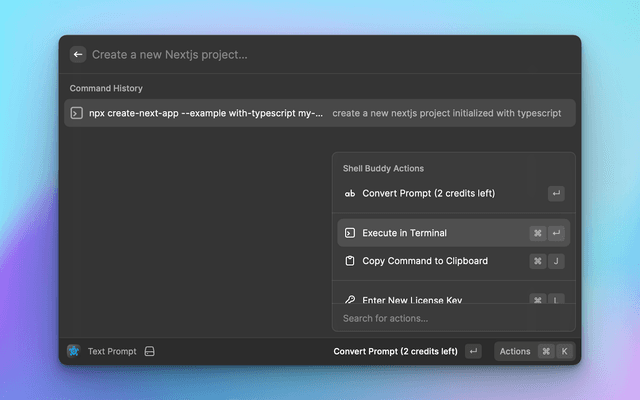Click the Shell Buddy icon in the bottom bar
The image size is (640, 400).
74,351
